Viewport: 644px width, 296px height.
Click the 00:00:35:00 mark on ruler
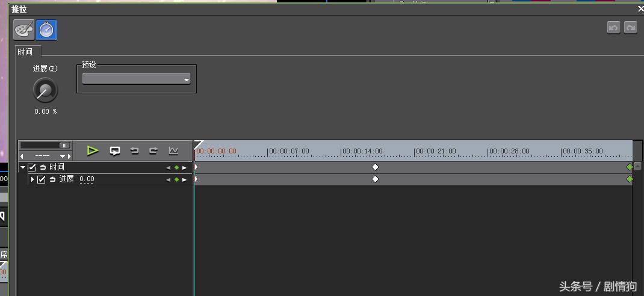583,151
